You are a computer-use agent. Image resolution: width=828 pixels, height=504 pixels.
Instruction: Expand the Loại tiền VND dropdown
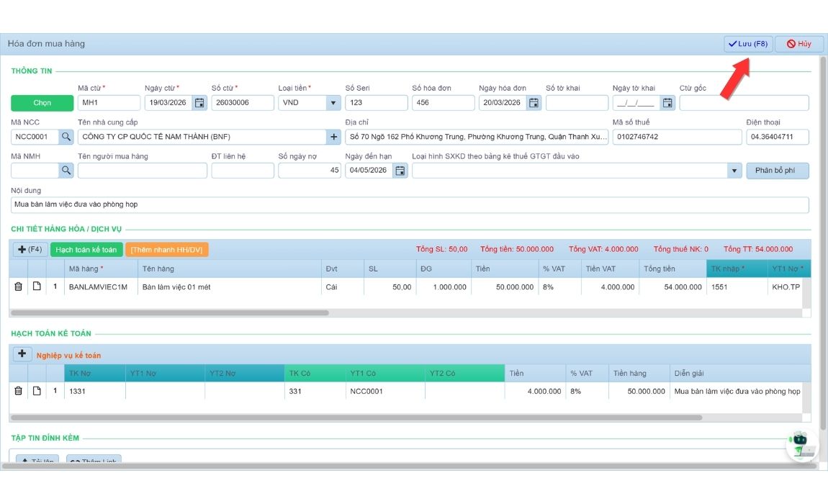pos(333,103)
